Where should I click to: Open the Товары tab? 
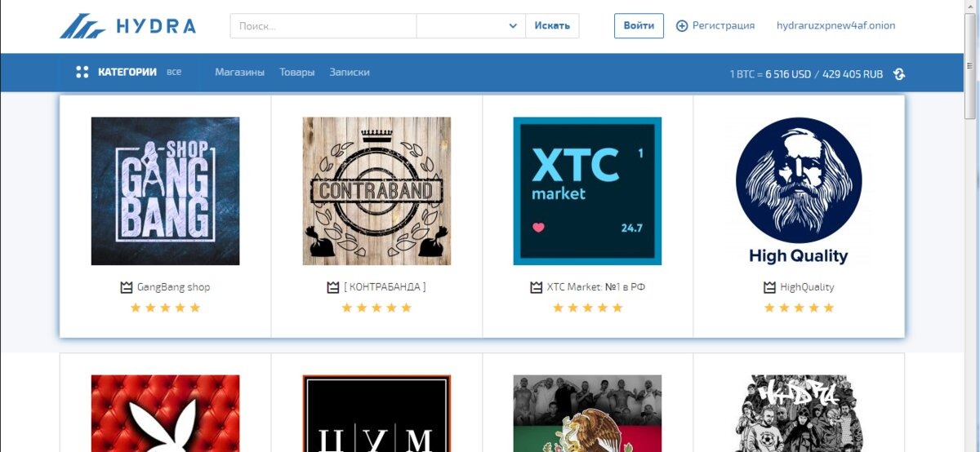(x=296, y=73)
